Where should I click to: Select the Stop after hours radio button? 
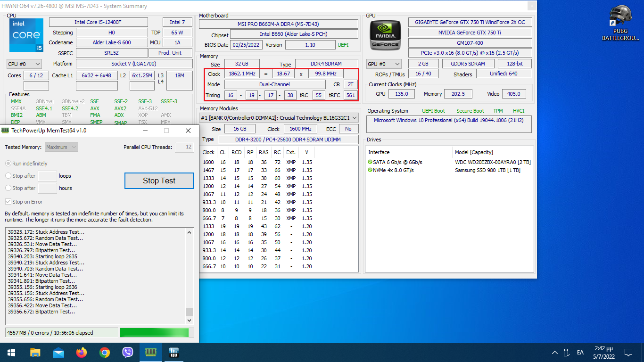pyautogui.click(x=8, y=188)
